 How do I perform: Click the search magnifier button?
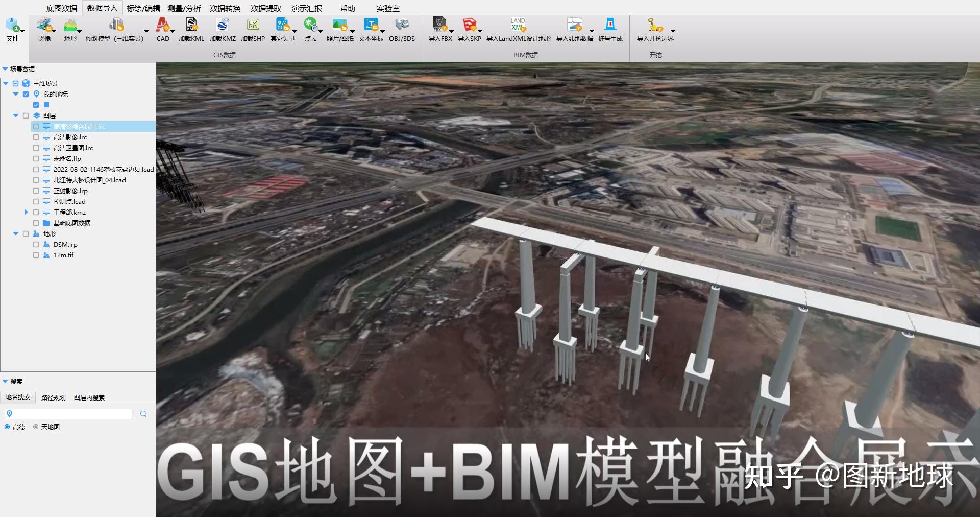pyautogui.click(x=143, y=414)
